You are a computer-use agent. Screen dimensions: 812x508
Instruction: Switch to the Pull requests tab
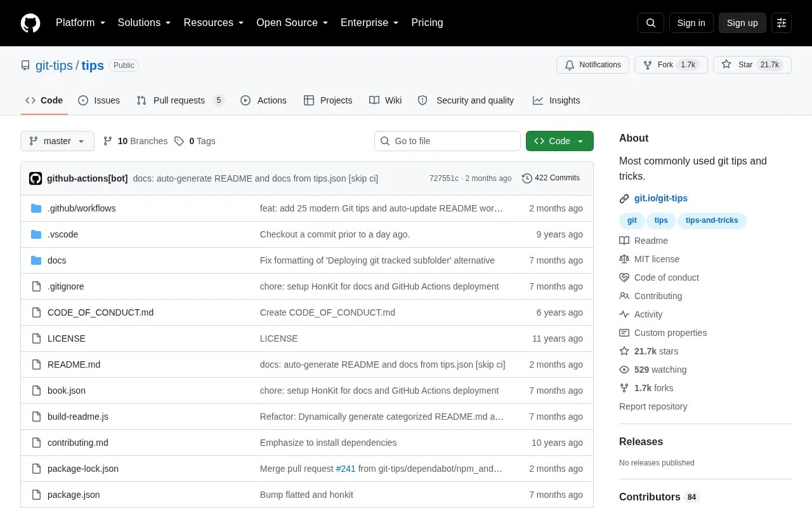coord(181,100)
